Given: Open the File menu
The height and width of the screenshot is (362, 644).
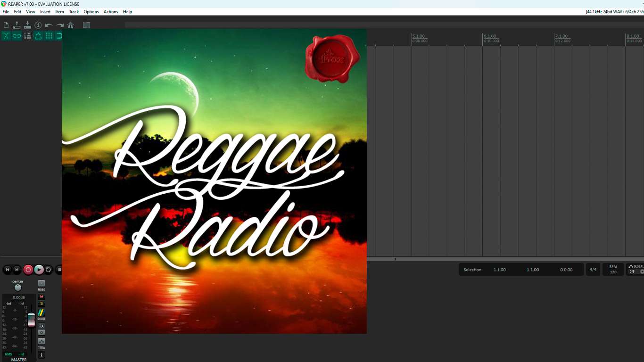Looking at the screenshot, I should click(6, 12).
